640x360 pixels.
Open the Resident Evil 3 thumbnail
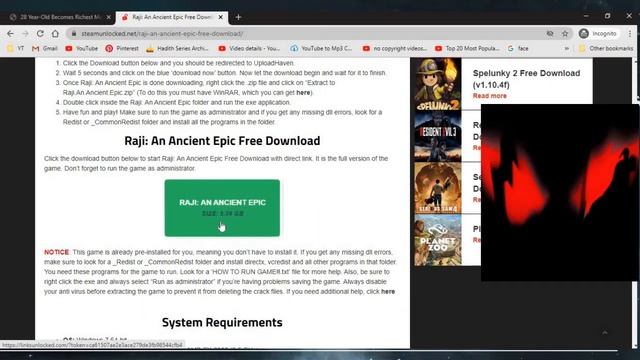tap(438, 136)
